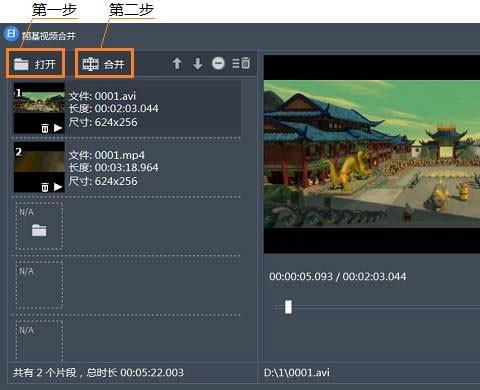Select the thumbnail of clip 2
This screenshot has width=480, height=390.
point(39,167)
